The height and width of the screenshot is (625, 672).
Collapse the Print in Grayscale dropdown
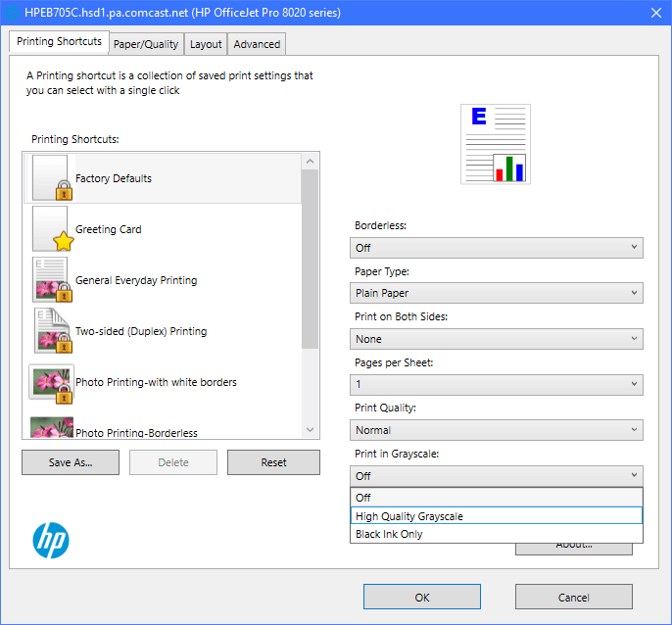pos(497,476)
